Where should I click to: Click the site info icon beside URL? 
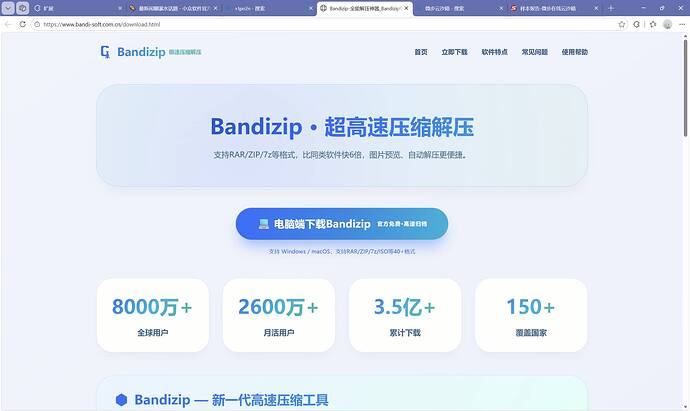[x=37, y=24]
